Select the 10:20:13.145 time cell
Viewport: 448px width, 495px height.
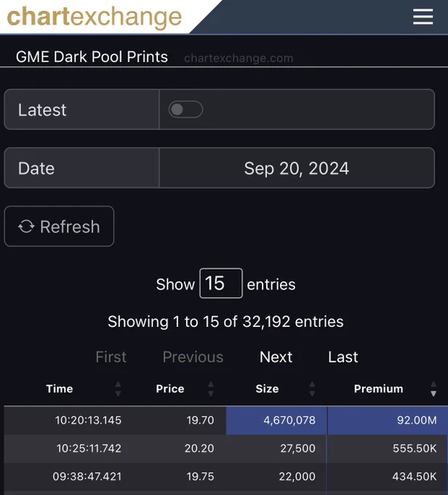(66, 420)
